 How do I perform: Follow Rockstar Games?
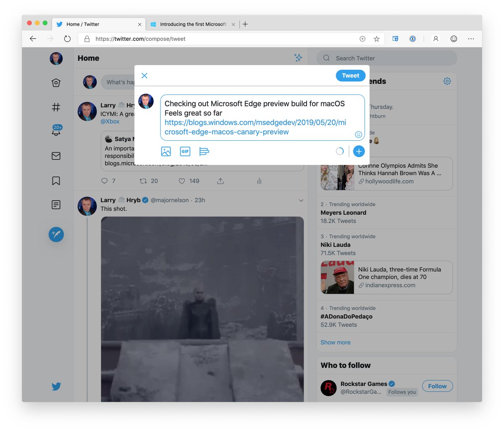(x=437, y=386)
